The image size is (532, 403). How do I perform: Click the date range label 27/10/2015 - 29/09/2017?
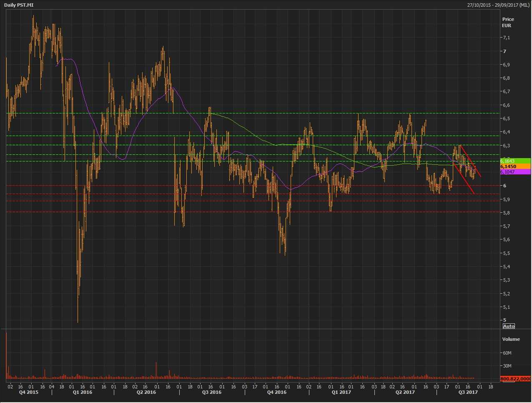pos(498,5)
